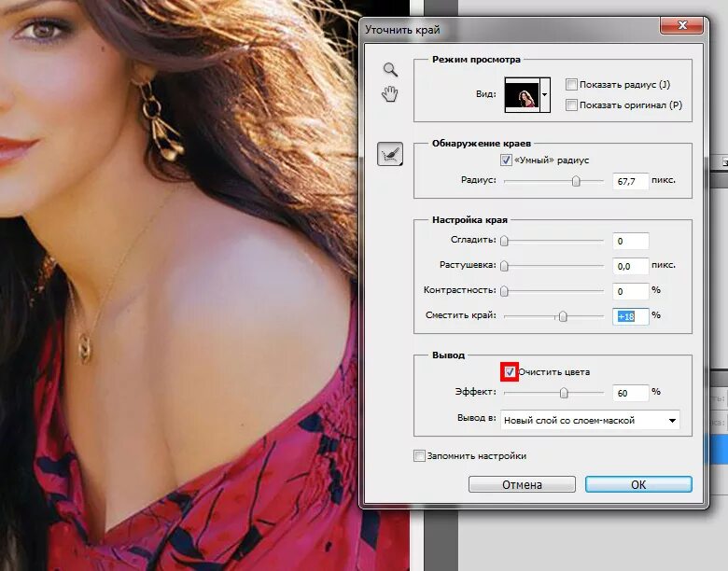Open the Вид view mode thumbnail

(523, 95)
